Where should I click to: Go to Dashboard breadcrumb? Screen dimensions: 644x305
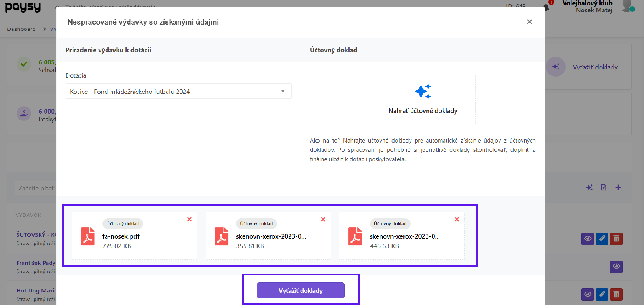(21, 29)
